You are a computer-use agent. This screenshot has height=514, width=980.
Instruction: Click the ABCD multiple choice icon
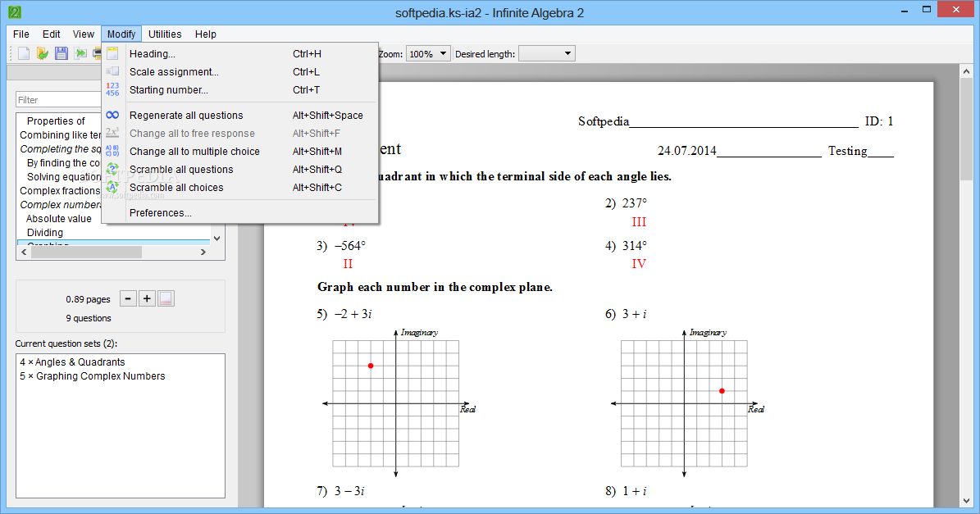tap(112, 151)
